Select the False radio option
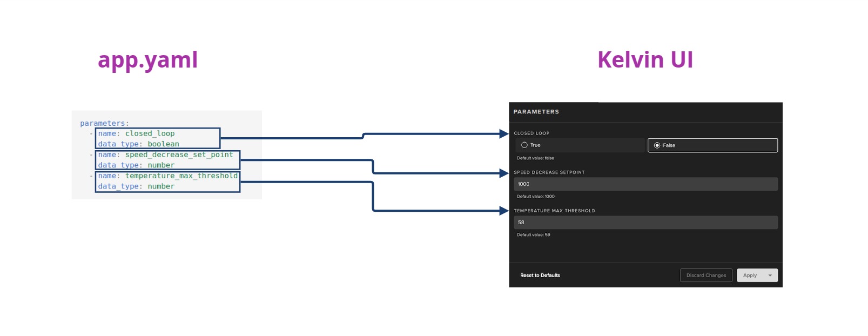Viewport: 868px width, 336px height. pos(657,145)
